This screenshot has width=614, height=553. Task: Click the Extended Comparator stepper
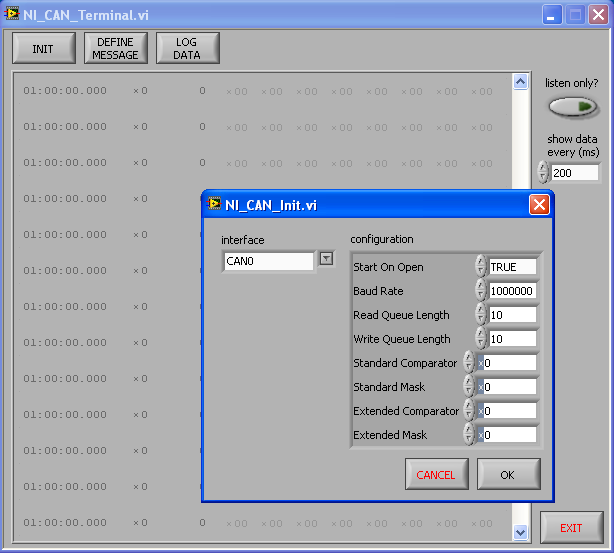tap(469, 410)
